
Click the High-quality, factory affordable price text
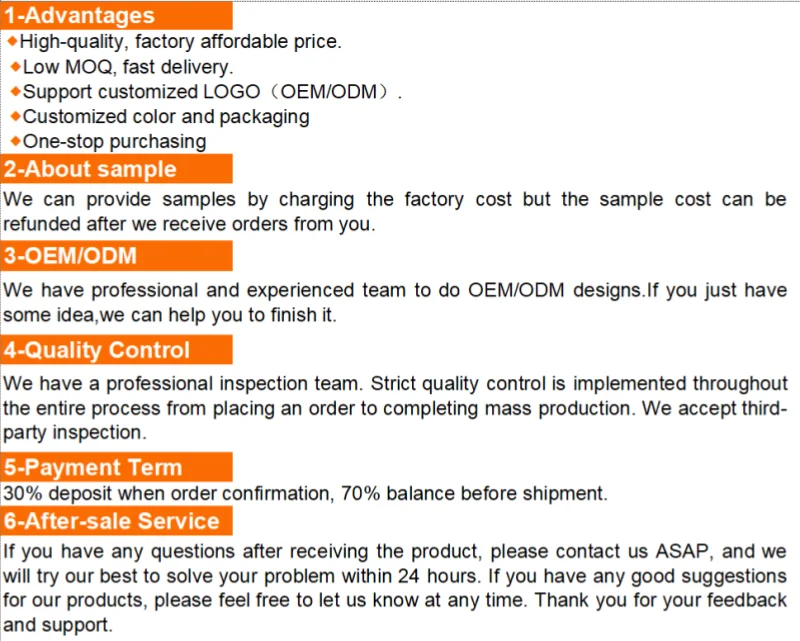(x=181, y=42)
